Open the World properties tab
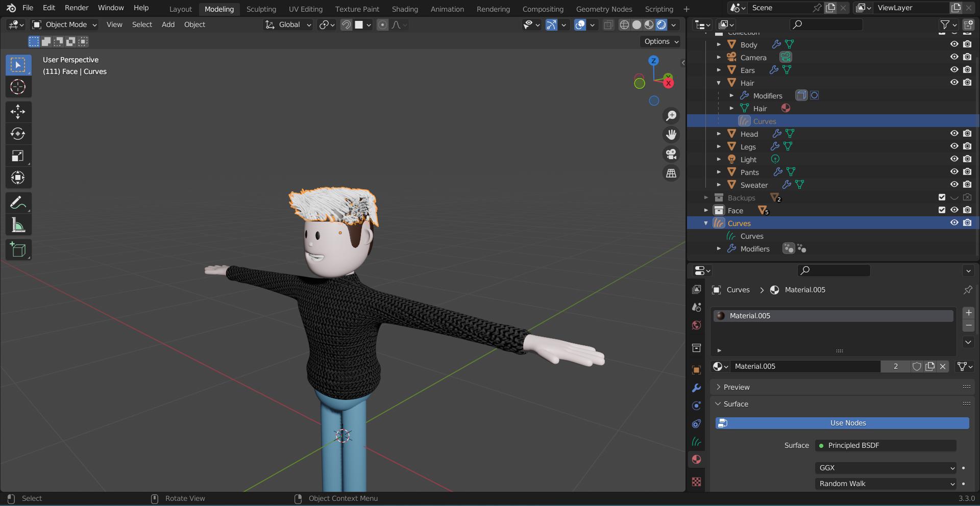 coord(696,325)
